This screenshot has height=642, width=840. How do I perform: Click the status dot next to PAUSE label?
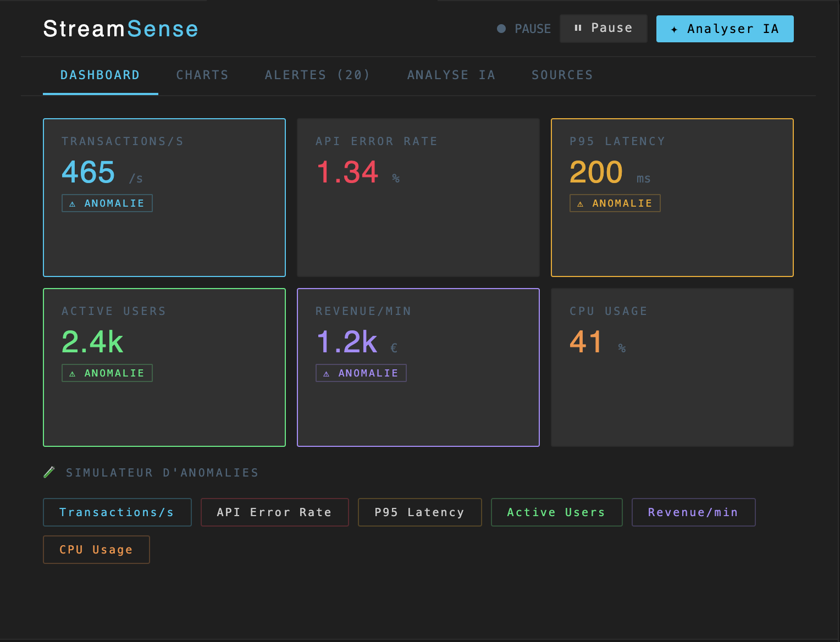click(501, 29)
